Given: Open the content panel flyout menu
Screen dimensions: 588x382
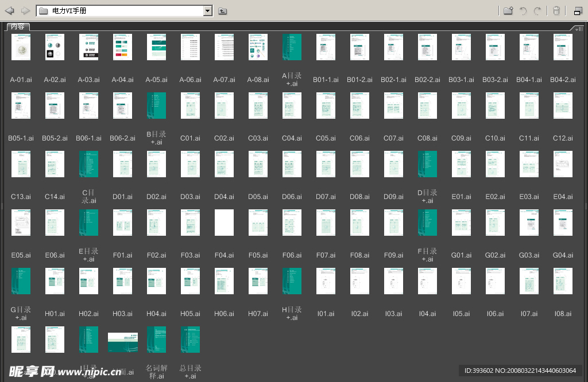Looking at the screenshot, I should click(x=578, y=29).
